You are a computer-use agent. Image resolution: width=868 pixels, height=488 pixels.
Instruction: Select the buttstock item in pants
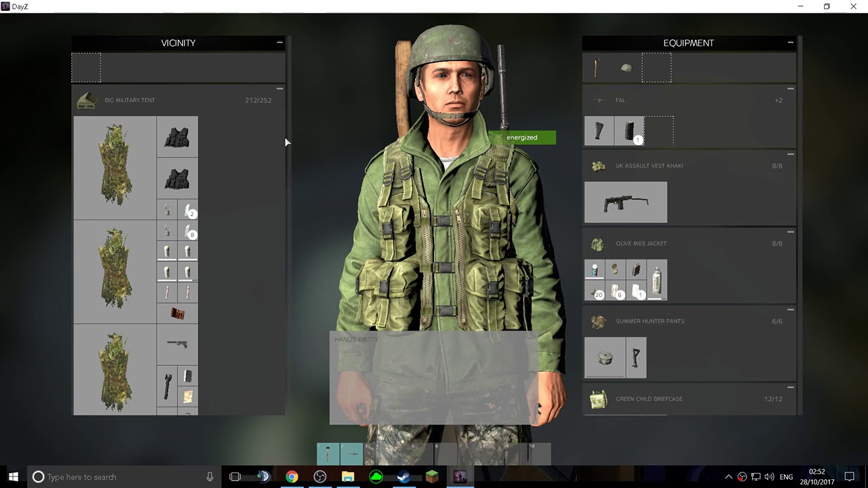[x=636, y=357]
